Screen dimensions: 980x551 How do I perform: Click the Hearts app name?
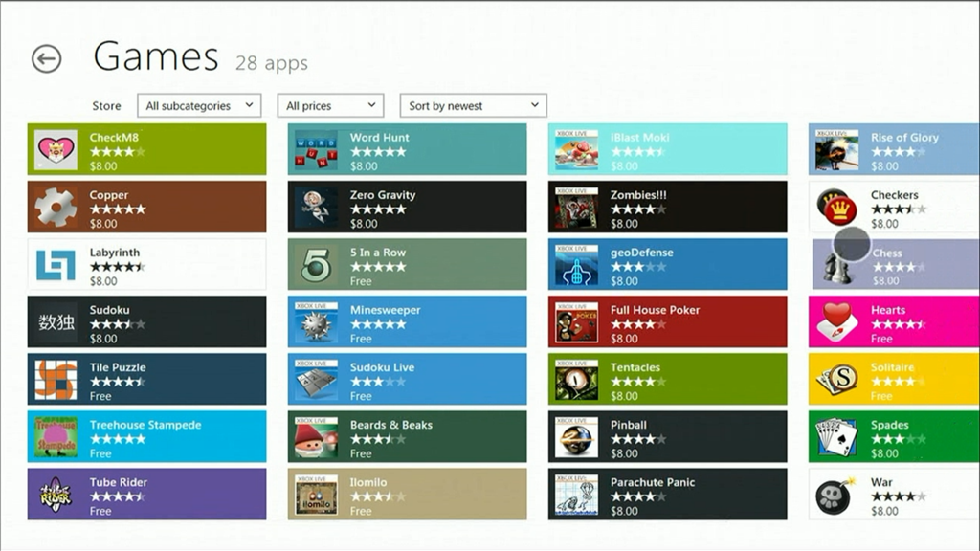coord(888,310)
